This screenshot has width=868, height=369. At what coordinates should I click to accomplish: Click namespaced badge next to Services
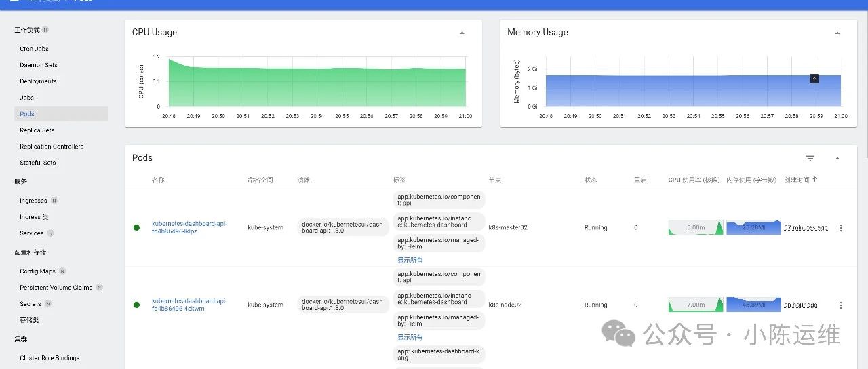click(50, 233)
